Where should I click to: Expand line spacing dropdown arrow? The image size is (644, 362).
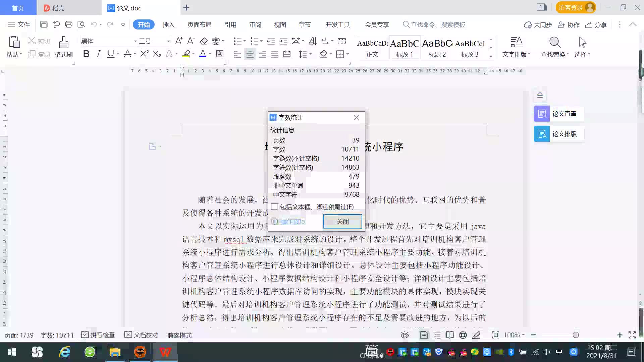[311, 54]
